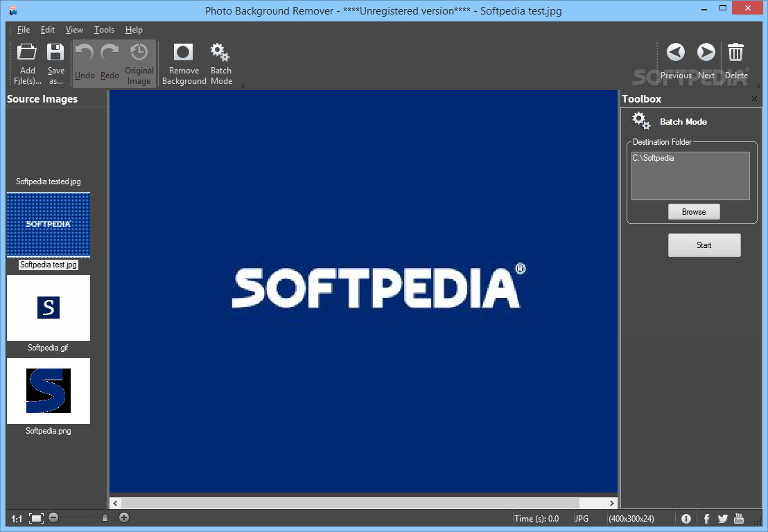Select the Softpedia.png thumbnail
The height and width of the screenshot is (532, 768).
[49, 391]
